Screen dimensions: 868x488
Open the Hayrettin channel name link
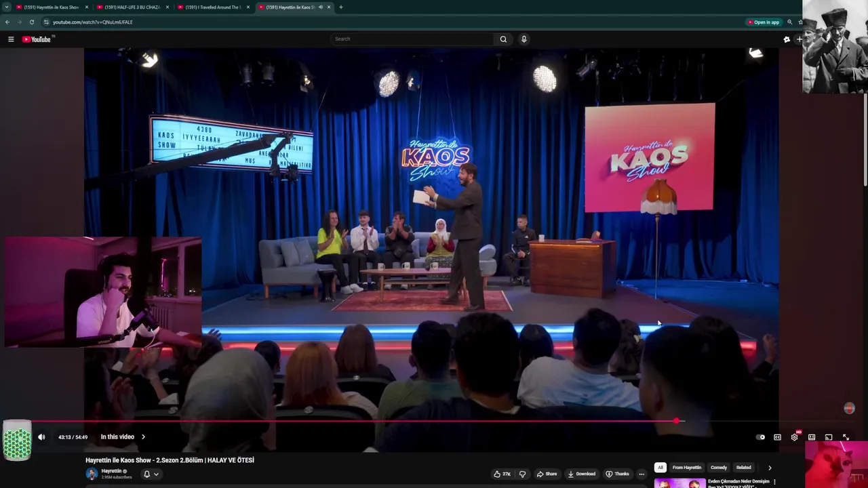point(111,471)
